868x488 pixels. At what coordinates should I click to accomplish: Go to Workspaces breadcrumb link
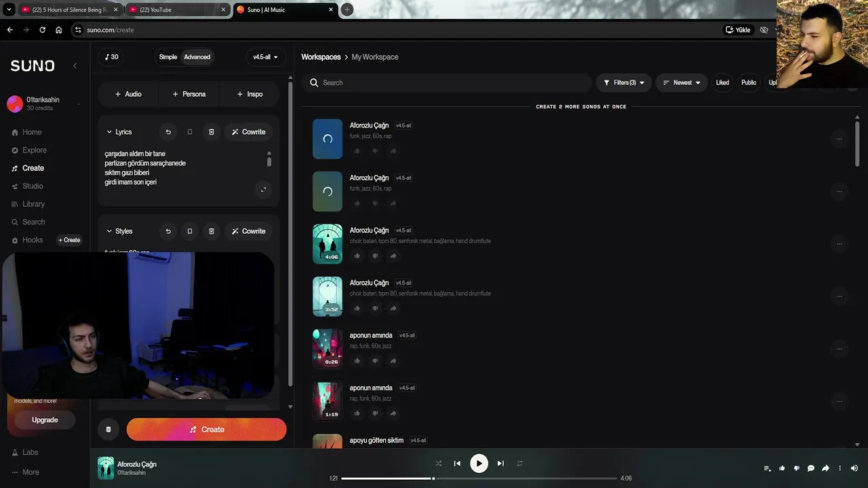click(321, 57)
